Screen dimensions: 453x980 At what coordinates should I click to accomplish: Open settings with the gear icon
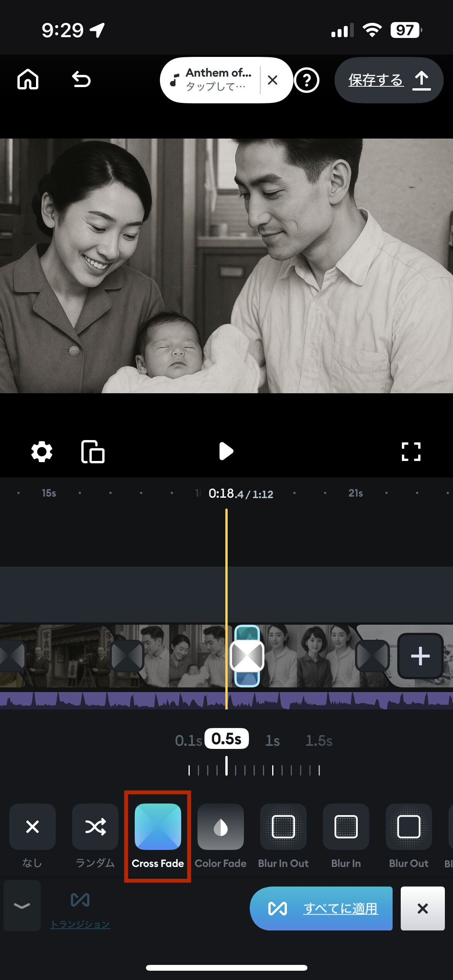coord(42,452)
